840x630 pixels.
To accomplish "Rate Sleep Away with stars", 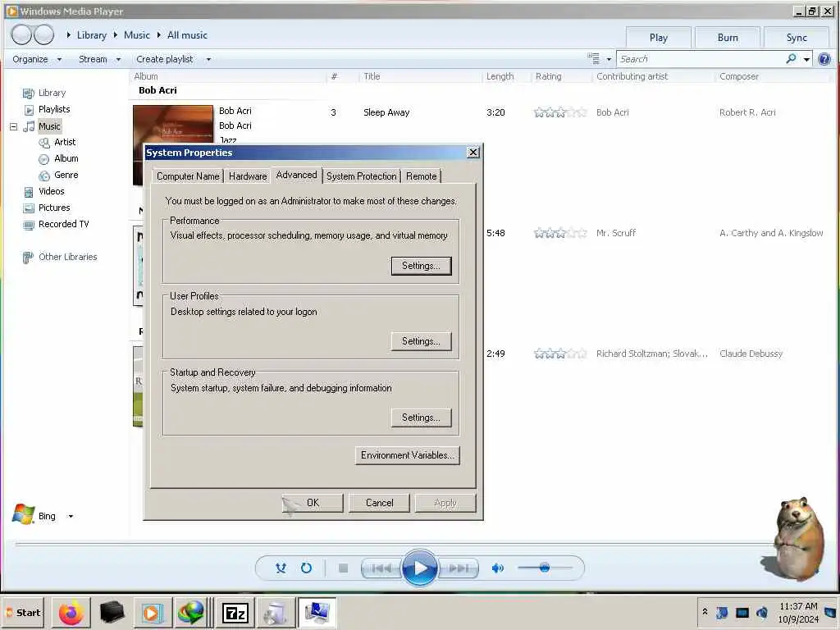I will 559,112.
